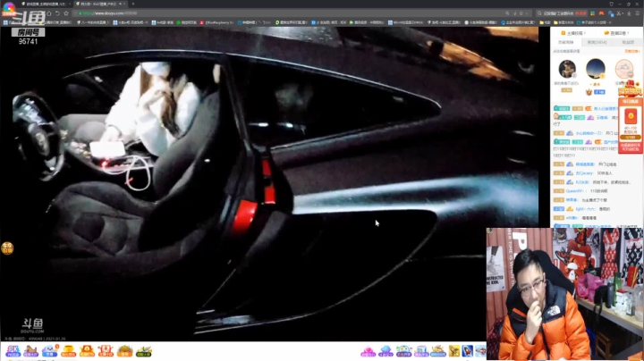Open the first chat panel tab
Viewport: 644px width, 361px height.
pos(565,42)
